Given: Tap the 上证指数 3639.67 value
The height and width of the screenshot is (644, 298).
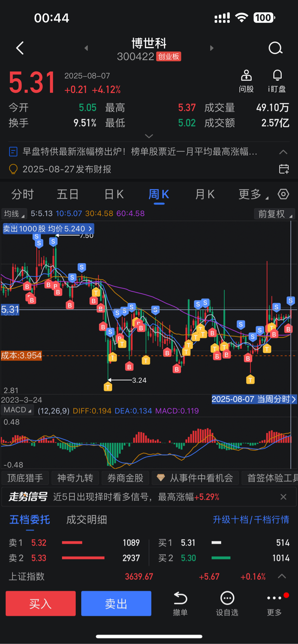Looking at the screenshot, I should (139, 577).
